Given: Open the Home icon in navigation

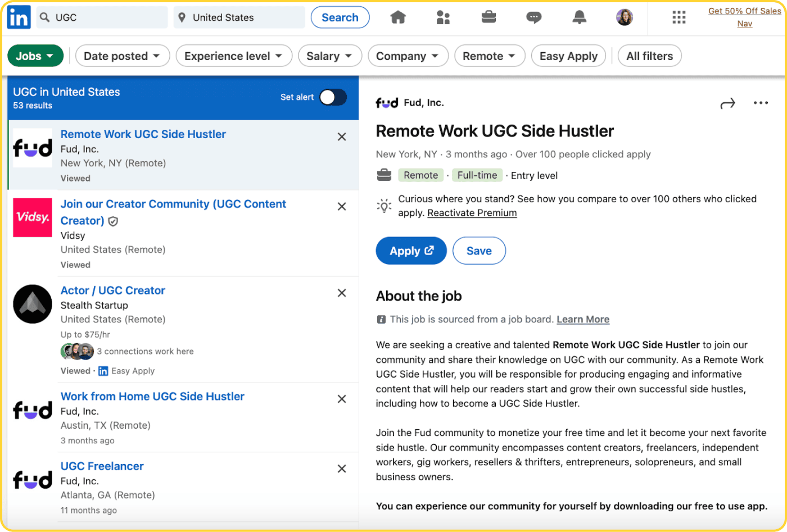Looking at the screenshot, I should (x=398, y=17).
